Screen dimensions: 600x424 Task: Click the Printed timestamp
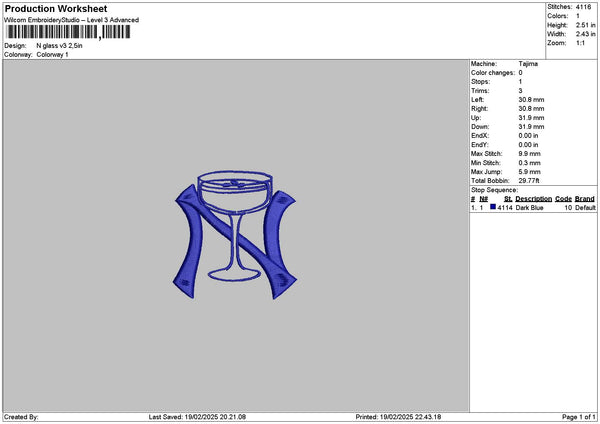398,417
